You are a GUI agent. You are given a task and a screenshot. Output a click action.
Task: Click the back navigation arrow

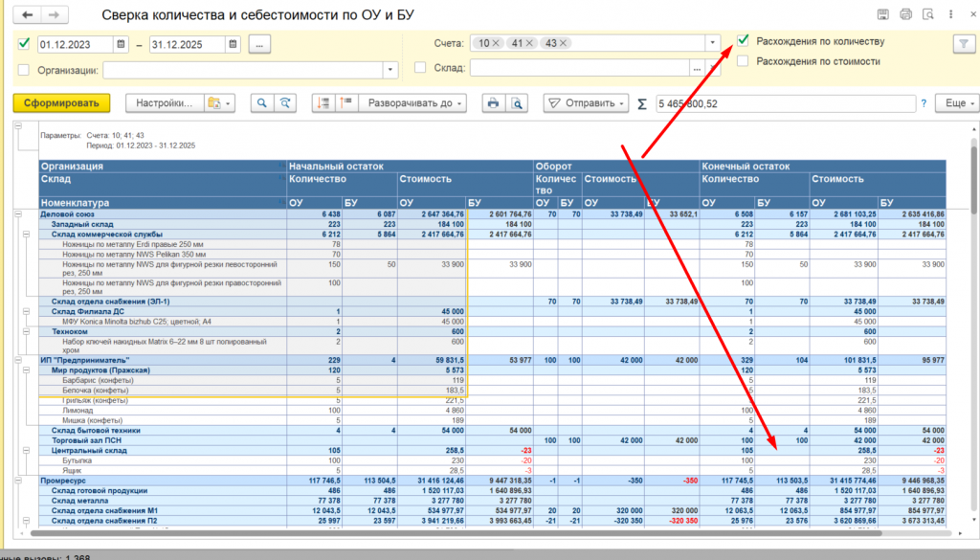(x=26, y=15)
